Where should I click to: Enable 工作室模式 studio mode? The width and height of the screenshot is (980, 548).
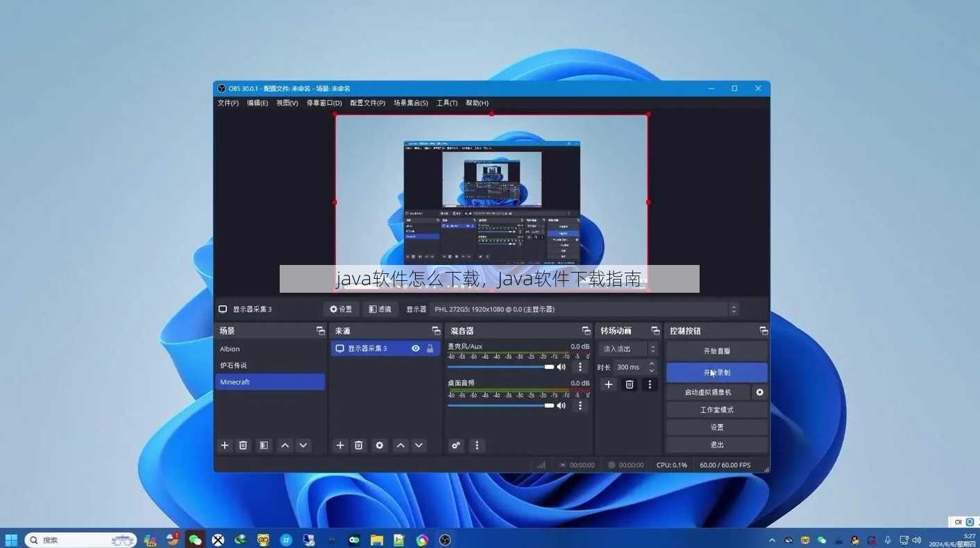tap(717, 410)
